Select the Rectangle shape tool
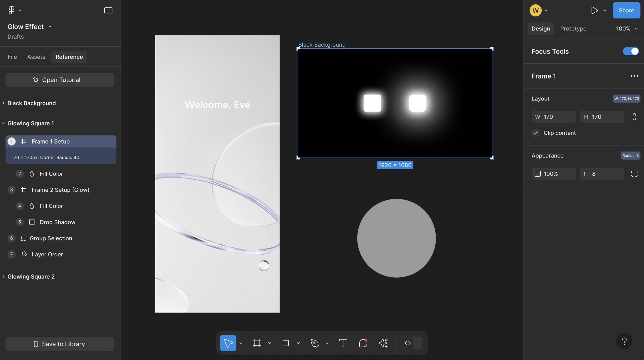The height and width of the screenshot is (360, 644). click(286, 343)
